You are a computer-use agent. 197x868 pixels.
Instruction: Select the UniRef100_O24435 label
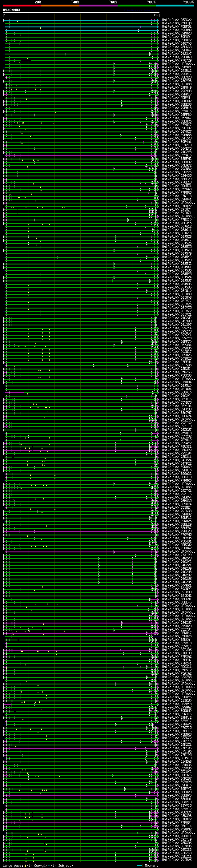coord(177,176)
